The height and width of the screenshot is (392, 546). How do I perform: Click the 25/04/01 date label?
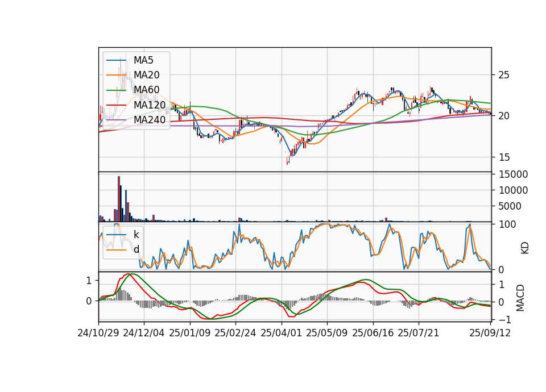282,333
